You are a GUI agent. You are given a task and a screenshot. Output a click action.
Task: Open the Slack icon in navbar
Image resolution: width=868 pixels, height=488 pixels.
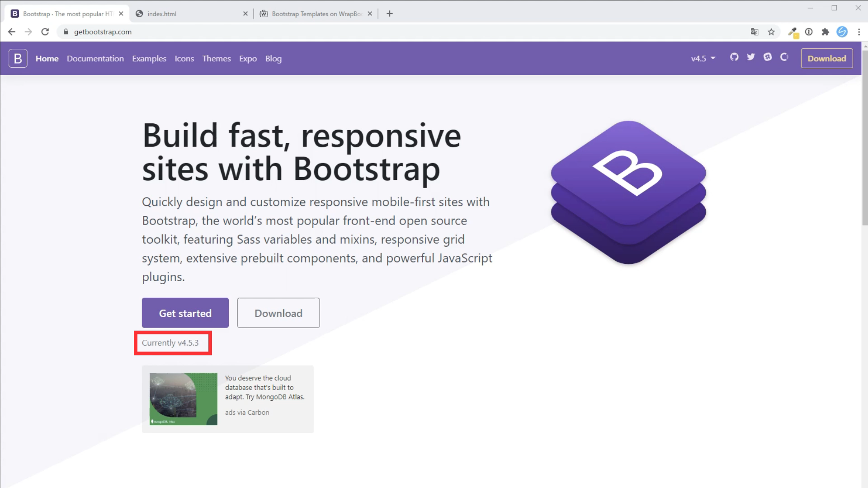click(768, 57)
